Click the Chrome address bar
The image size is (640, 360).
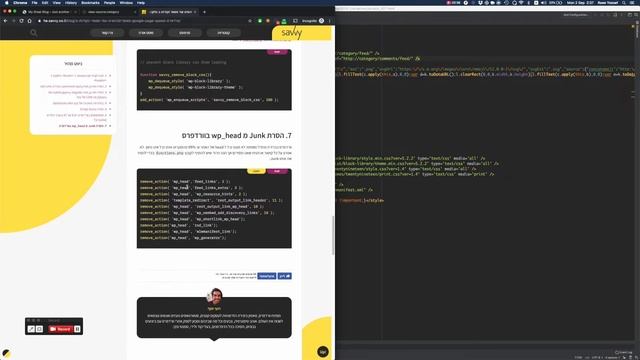click(x=139, y=21)
